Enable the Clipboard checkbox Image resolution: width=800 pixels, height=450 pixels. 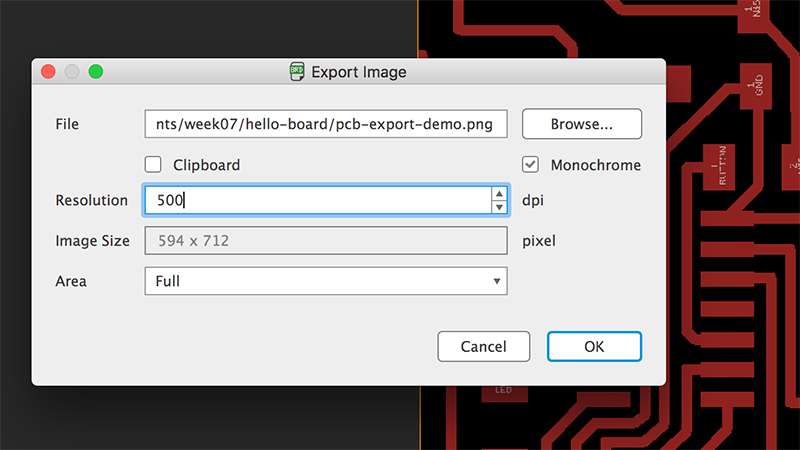click(153, 165)
